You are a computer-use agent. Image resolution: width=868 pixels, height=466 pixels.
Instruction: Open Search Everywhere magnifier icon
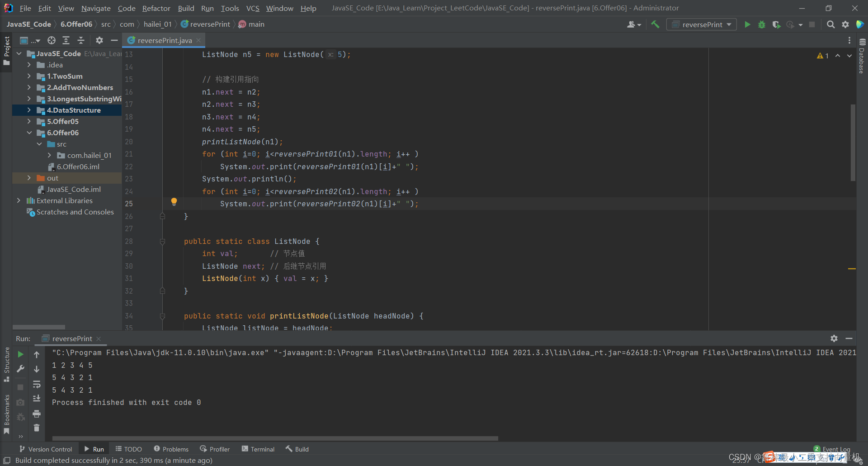[x=830, y=24]
